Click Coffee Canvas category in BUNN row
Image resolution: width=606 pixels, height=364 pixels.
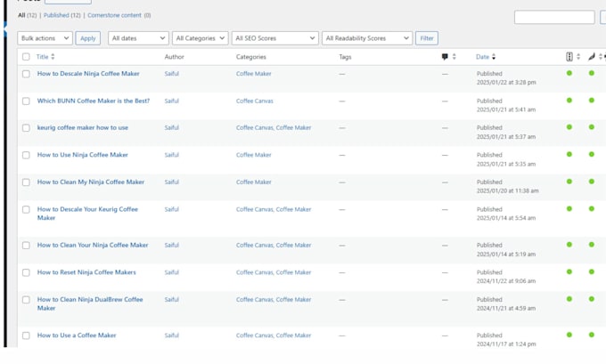click(x=255, y=101)
